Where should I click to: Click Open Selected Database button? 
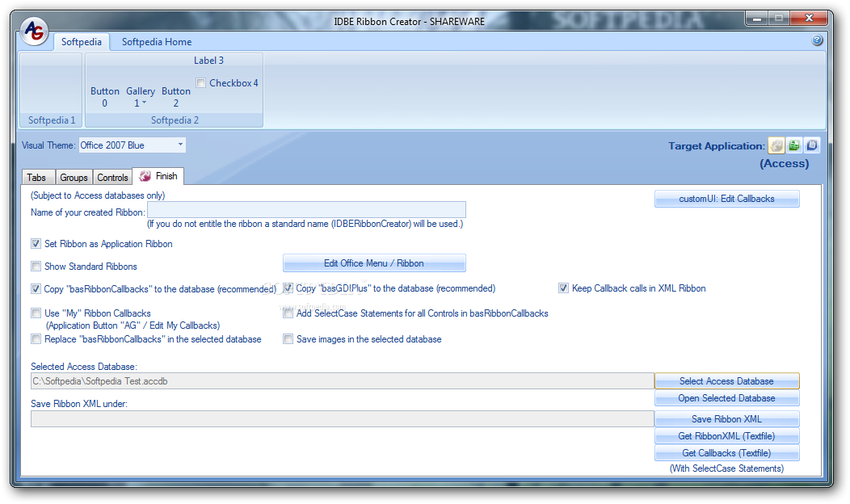726,398
